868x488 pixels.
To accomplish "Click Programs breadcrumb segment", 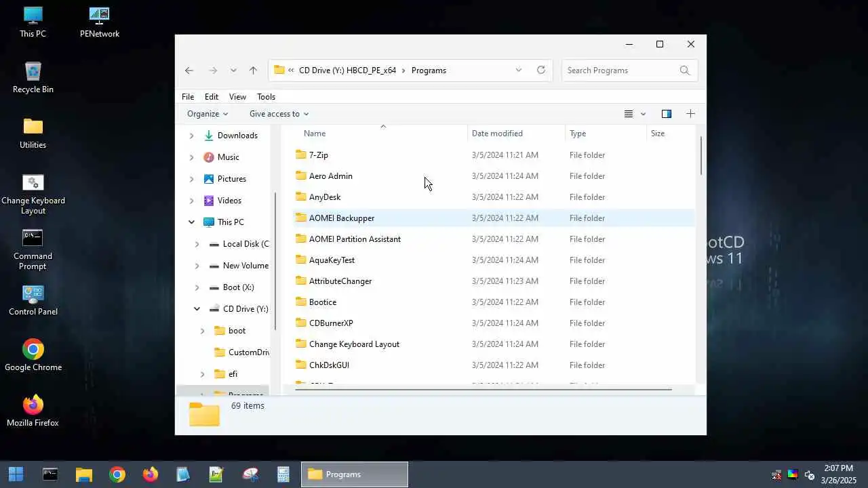I will 429,70.
